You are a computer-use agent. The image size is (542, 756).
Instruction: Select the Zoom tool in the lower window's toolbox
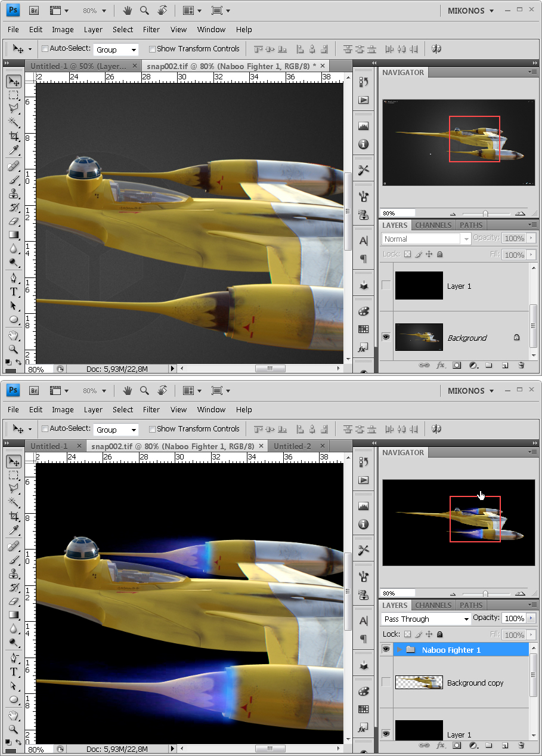click(14, 729)
